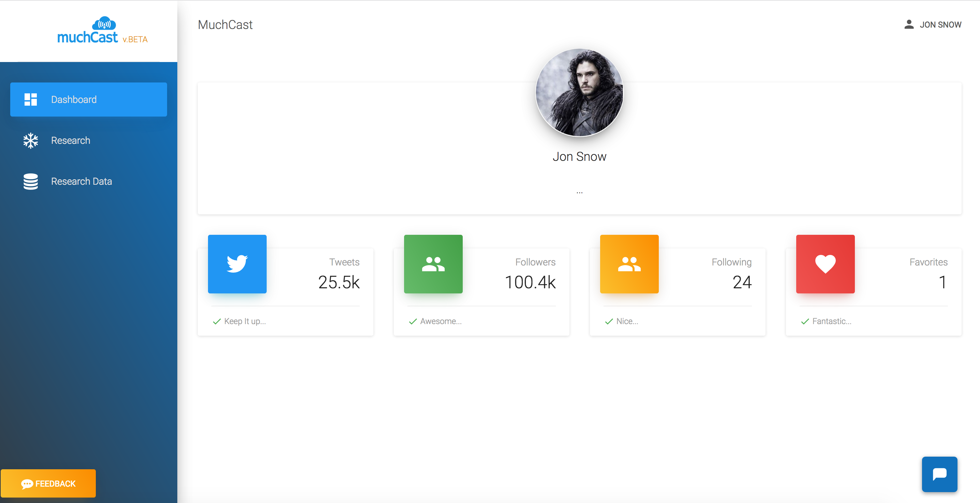Click the red Favorites heart icon tile
The width and height of the screenshot is (980, 503).
825,264
